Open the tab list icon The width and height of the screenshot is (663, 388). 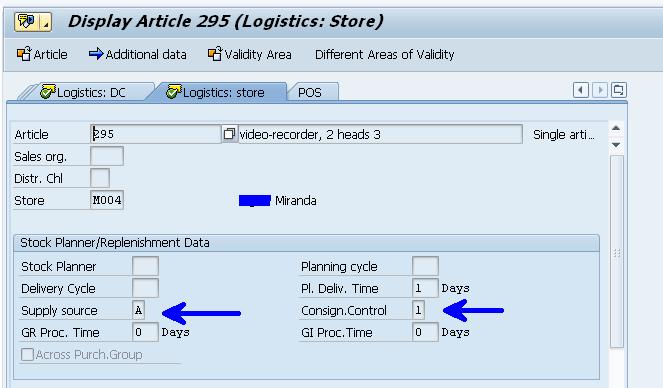point(619,90)
